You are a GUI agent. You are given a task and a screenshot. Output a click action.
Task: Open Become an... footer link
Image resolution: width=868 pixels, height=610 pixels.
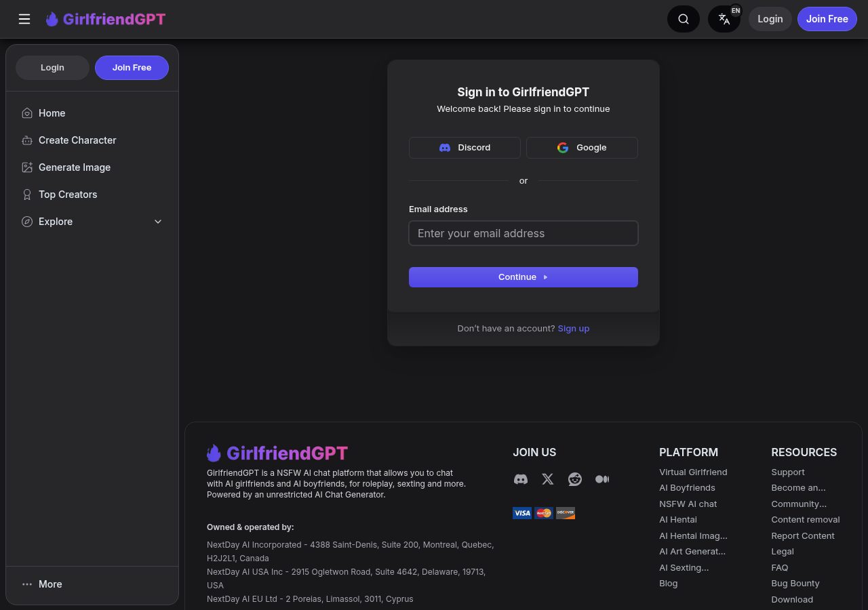(x=798, y=488)
